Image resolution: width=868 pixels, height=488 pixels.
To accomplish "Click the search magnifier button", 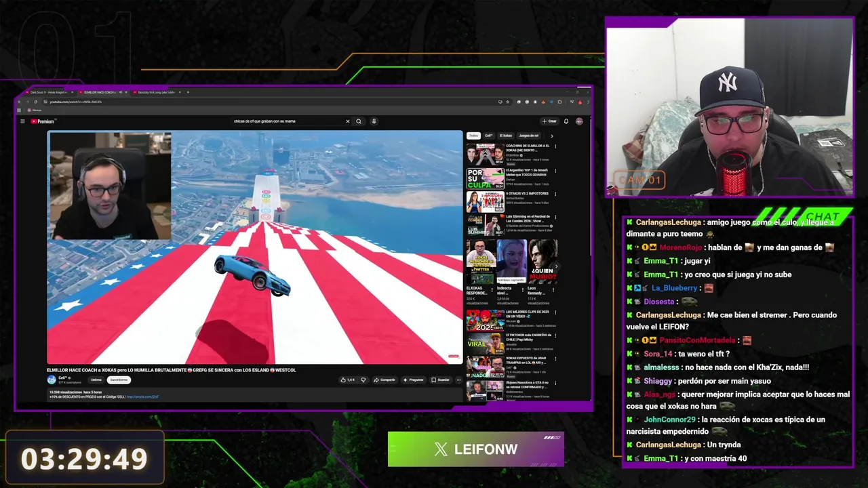I will 359,121.
